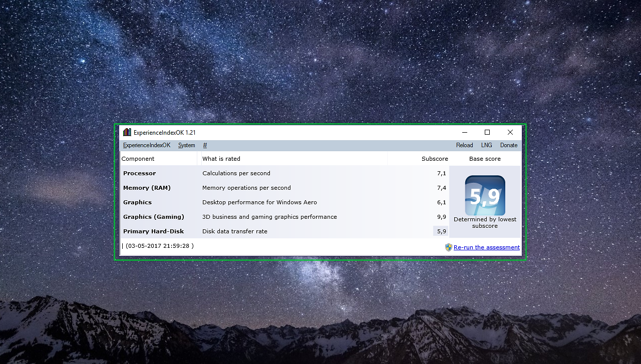Click the Donate menu item

[509, 145]
